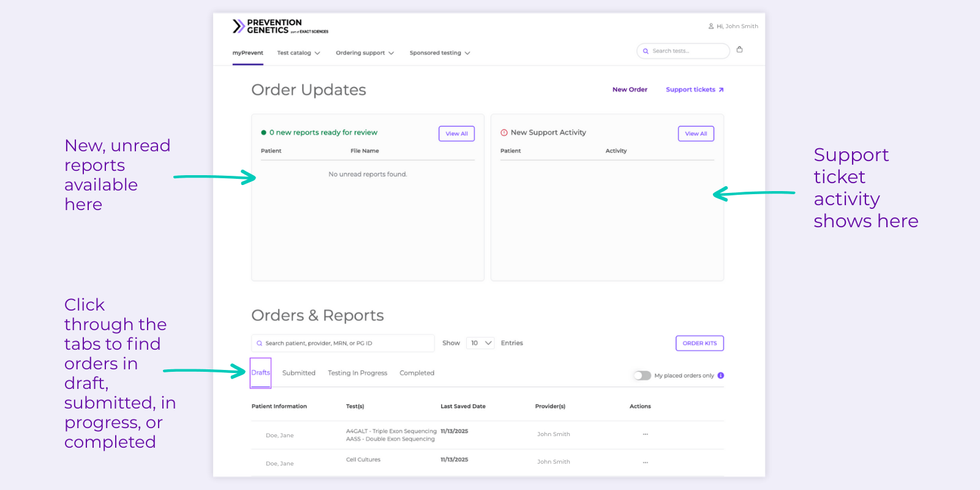Click the New Support Activity alert icon
Viewport: 980px width, 490px height.
pyautogui.click(x=504, y=132)
